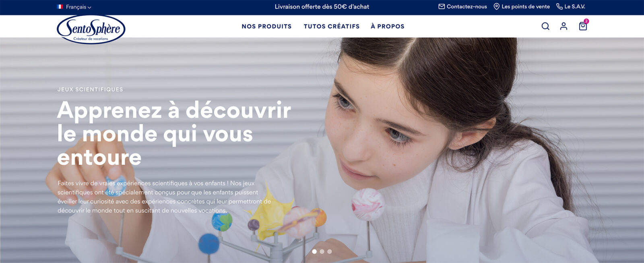644x263 pixels.
Task: Open the search magnifier icon
Action: coord(545,26)
